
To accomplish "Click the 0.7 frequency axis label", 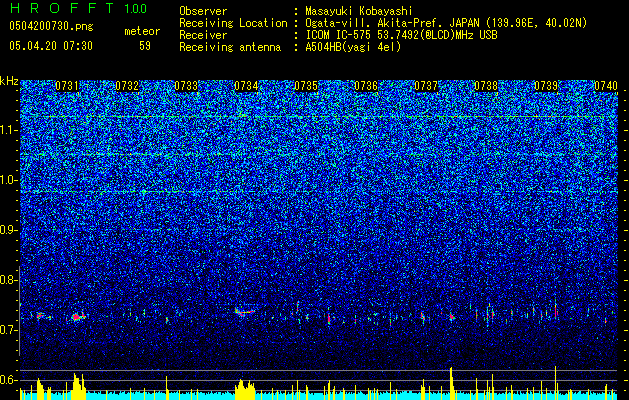I will pos(9,330).
